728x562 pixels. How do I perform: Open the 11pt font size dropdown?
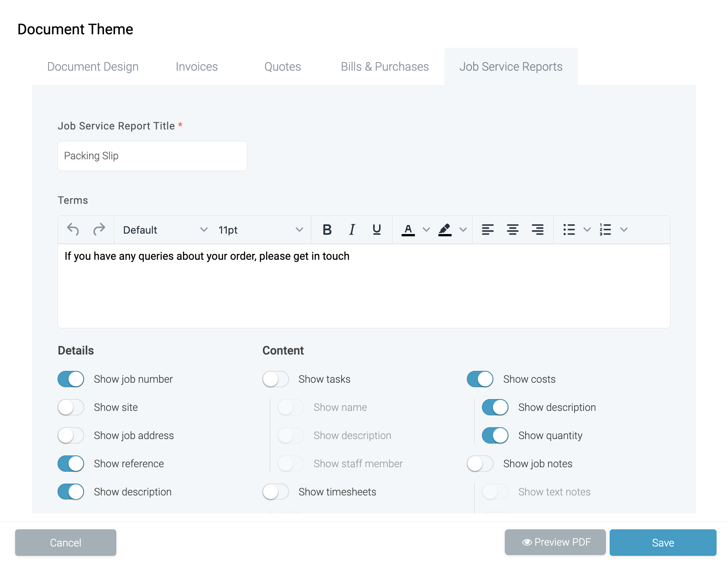(x=260, y=230)
